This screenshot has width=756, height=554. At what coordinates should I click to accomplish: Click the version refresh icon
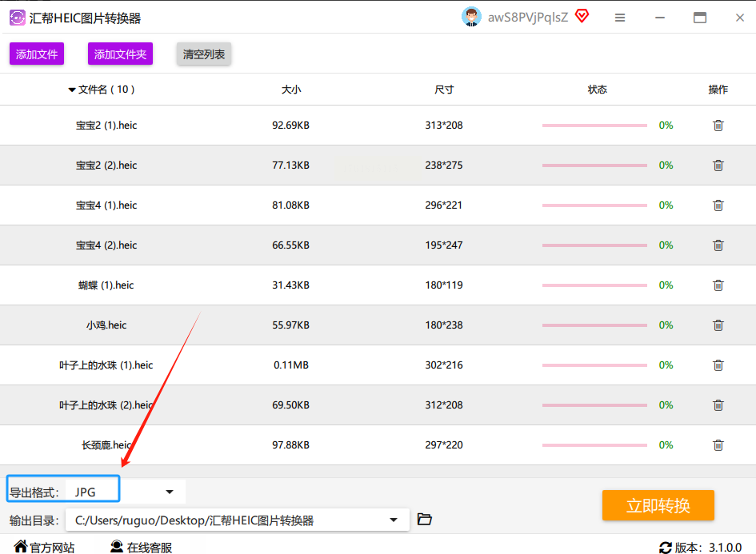[x=666, y=548]
